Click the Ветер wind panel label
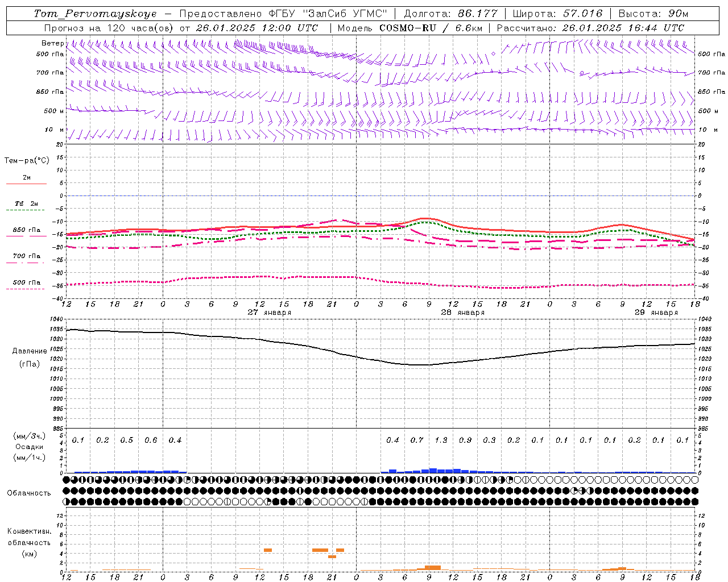Screen dimensions: 728x582 (x=52, y=43)
